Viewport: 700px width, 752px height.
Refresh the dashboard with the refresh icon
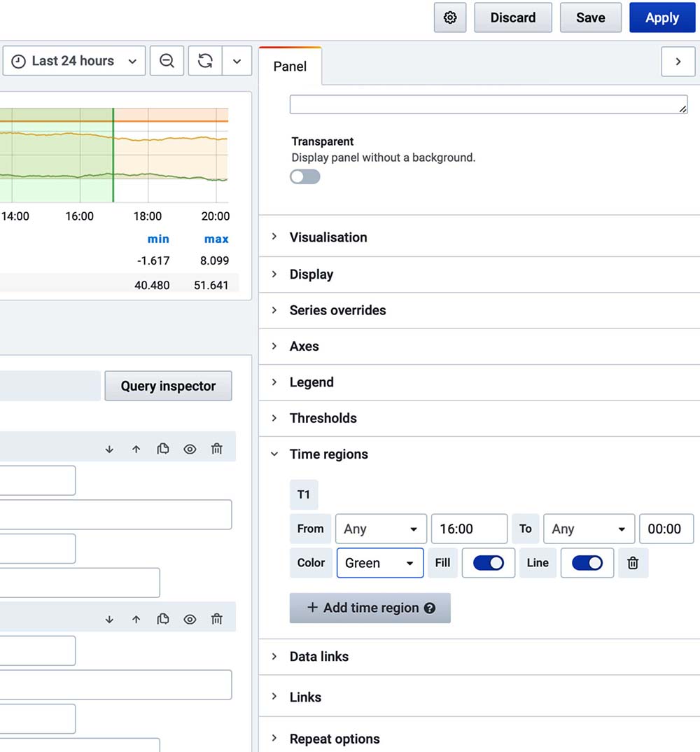pyautogui.click(x=205, y=61)
